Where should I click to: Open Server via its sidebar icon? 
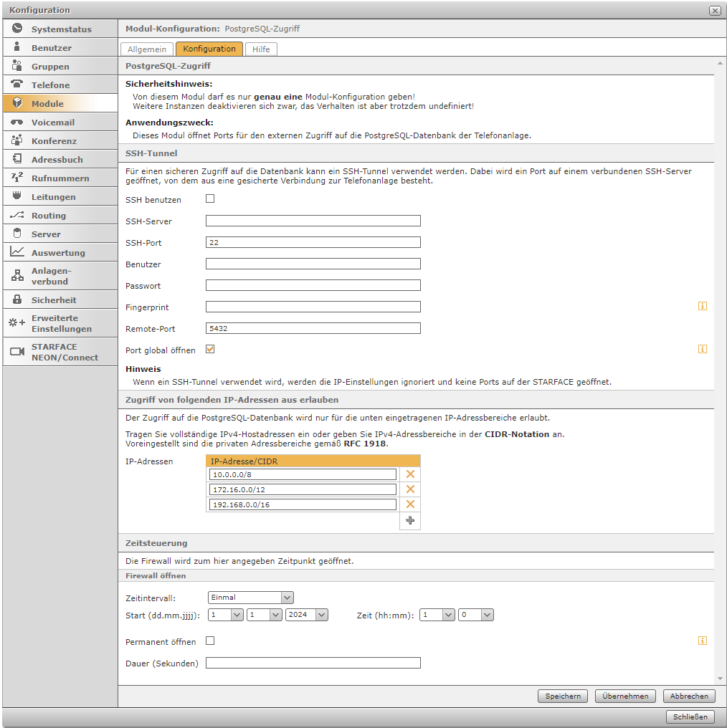(x=17, y=233)
